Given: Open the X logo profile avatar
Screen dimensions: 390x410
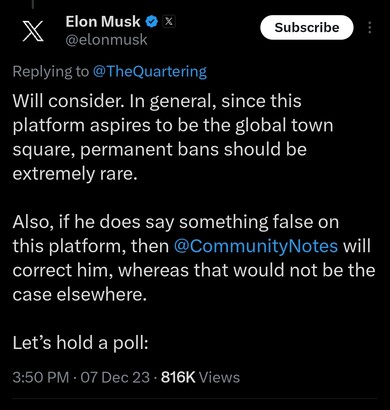Looking at the screenshot, I should click(x=33, y=31).
